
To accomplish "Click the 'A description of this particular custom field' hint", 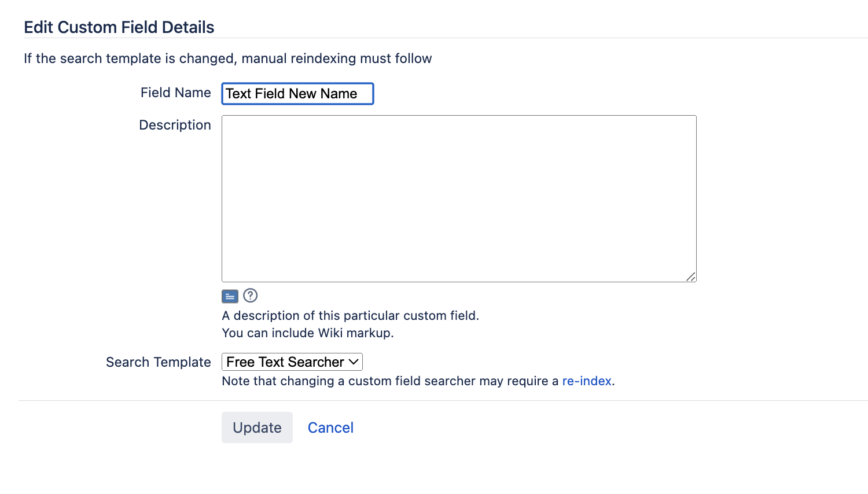I will [x=350, y=316].
